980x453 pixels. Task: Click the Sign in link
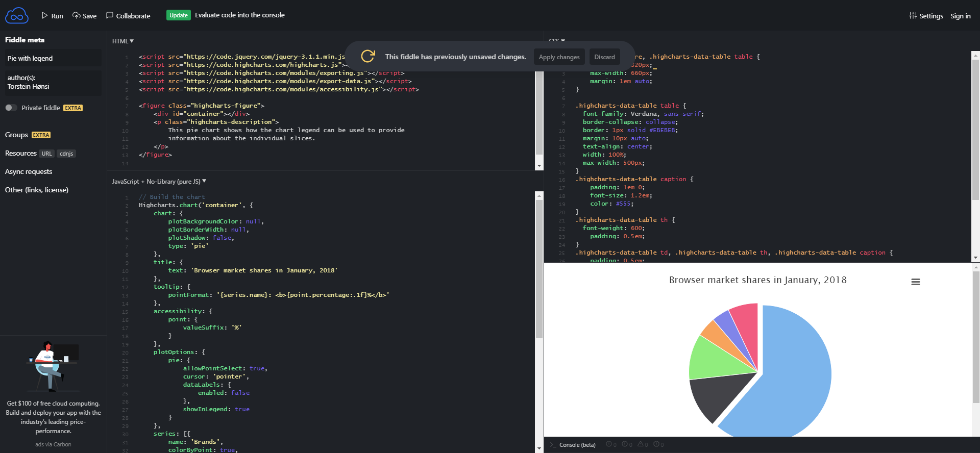tap(961, 16)
